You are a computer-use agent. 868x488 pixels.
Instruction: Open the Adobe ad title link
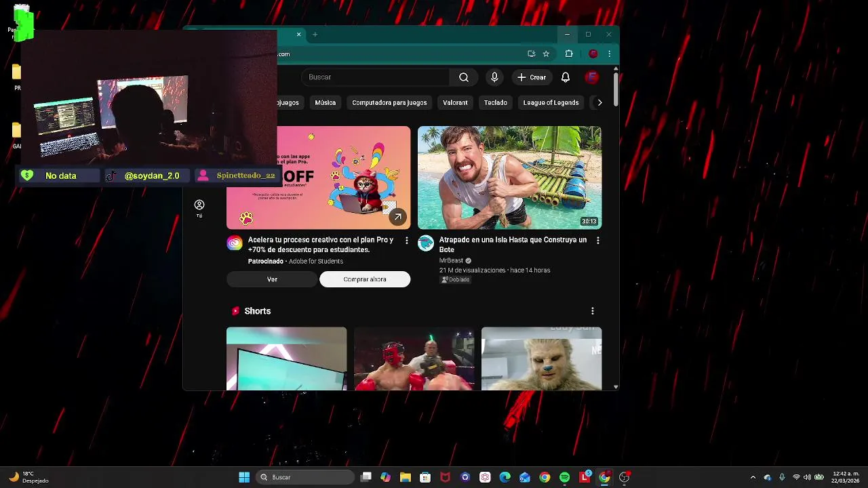(x=320, y=245)
